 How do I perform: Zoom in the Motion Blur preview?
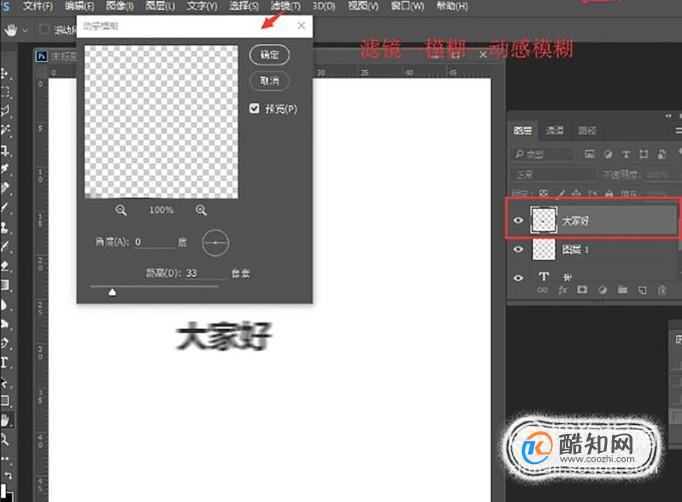201,210
